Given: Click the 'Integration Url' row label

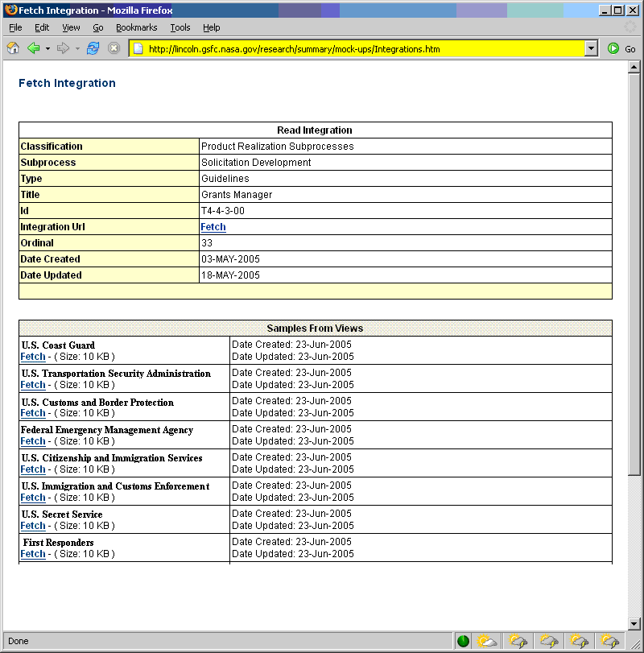Looking at the screenshot, I should point(53,227).
